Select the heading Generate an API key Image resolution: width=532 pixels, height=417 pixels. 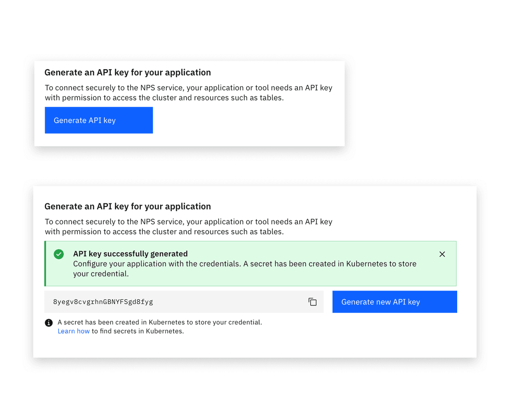127,72
